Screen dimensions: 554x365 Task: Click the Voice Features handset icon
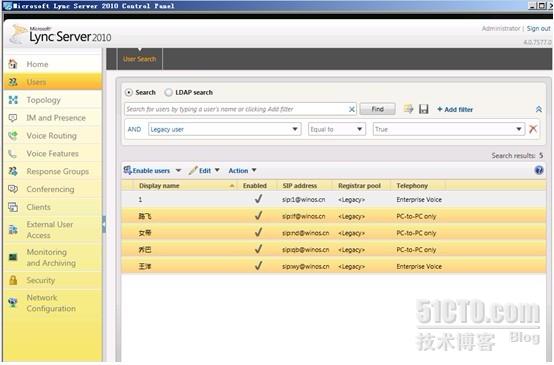[x=13, y=154]
